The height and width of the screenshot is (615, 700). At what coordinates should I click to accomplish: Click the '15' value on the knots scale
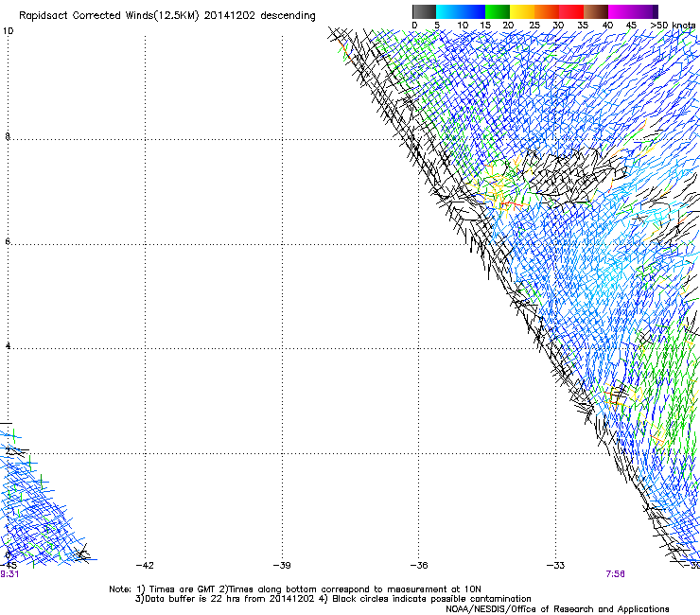[x=485, y=26]
